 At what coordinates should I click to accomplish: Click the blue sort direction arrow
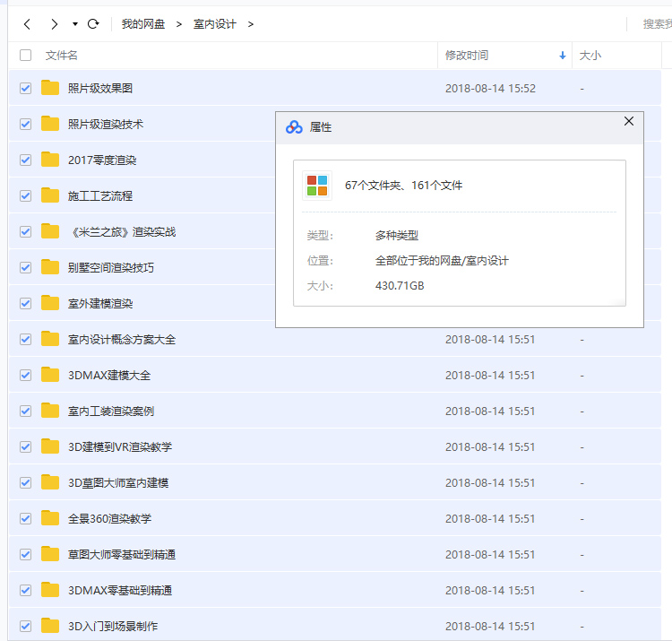(x=563, y=56)
